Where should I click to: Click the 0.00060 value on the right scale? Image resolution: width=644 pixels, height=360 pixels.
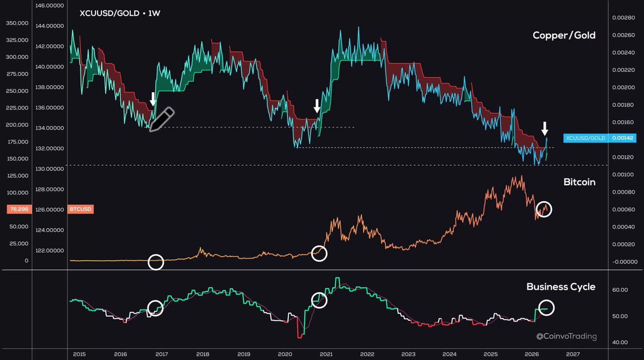click(x=624, y=210)
